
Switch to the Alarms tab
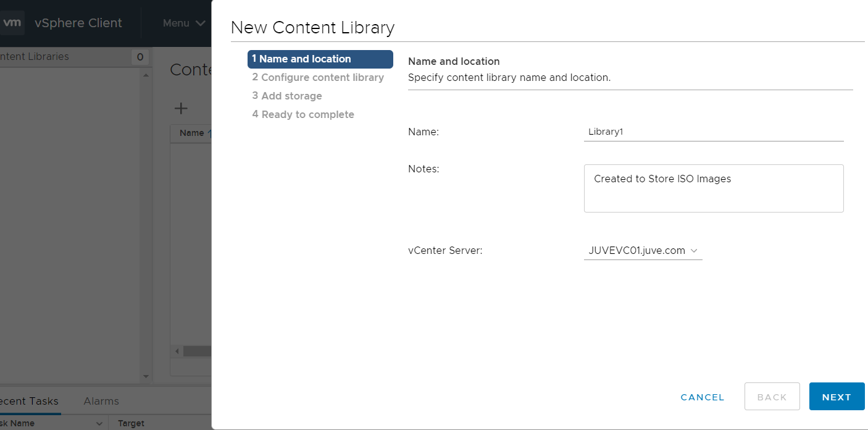tap(101, 401)
